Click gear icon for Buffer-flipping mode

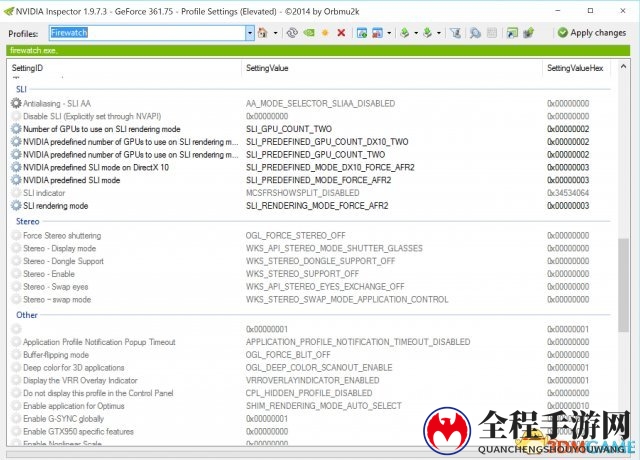tap(16, 355)
